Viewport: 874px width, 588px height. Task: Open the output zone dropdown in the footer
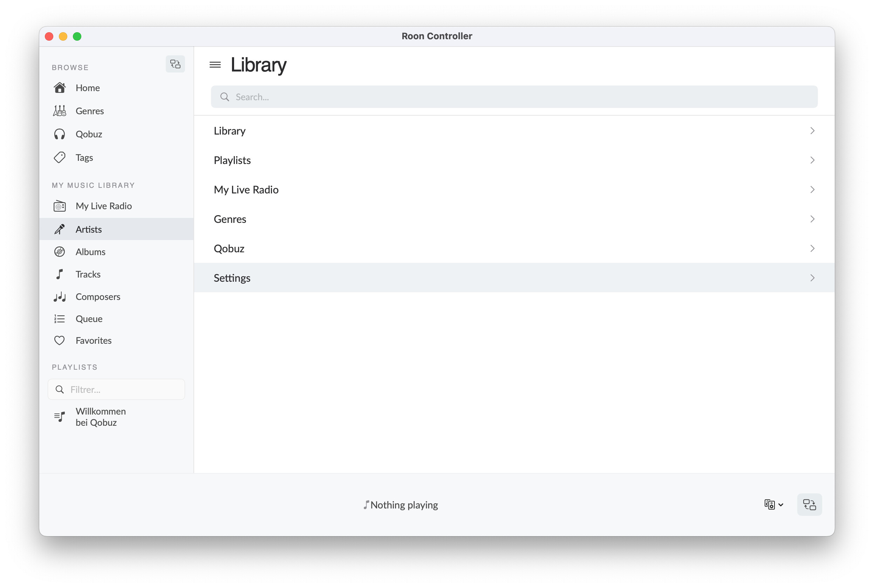pyautogui.click(x=773, y=505)
